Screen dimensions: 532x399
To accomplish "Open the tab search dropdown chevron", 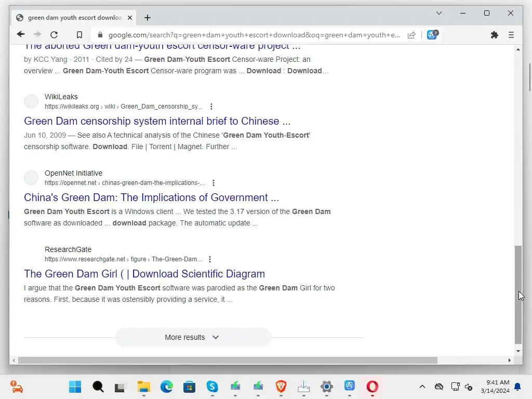I will 438,13.
